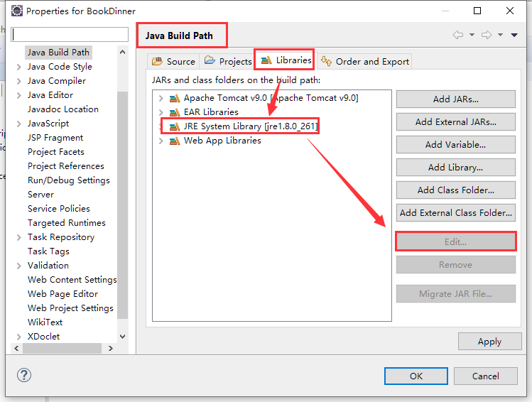Click the Add External JARs... button
The width and height of the screenshot is (532, 402).
pyautogui.click(x=456, y=121)
